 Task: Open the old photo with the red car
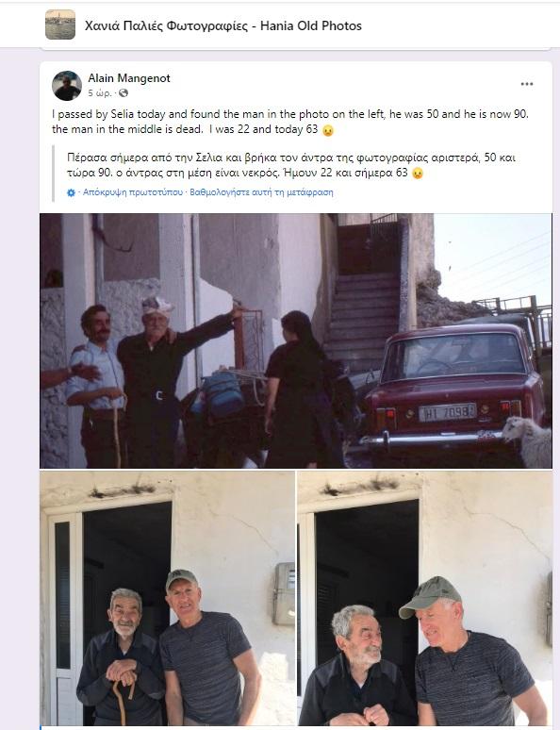point(296,340)
